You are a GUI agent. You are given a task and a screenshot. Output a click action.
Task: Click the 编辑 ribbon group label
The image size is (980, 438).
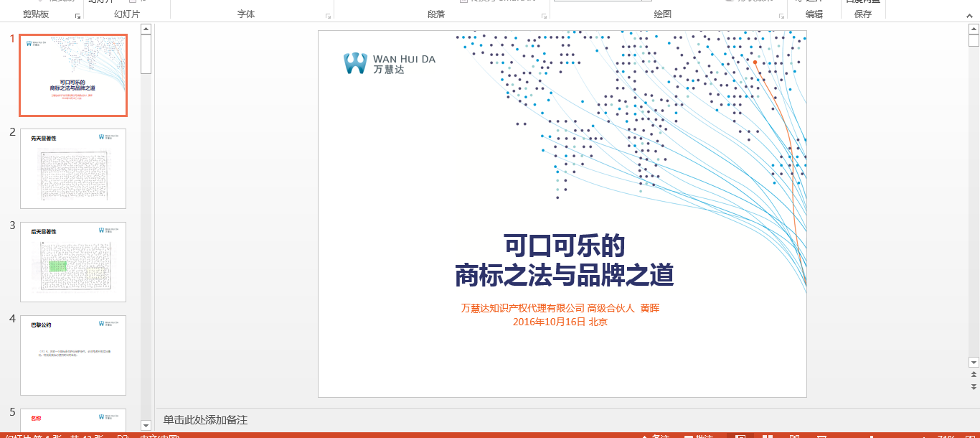pyautogui.click(x=814, y=14)
